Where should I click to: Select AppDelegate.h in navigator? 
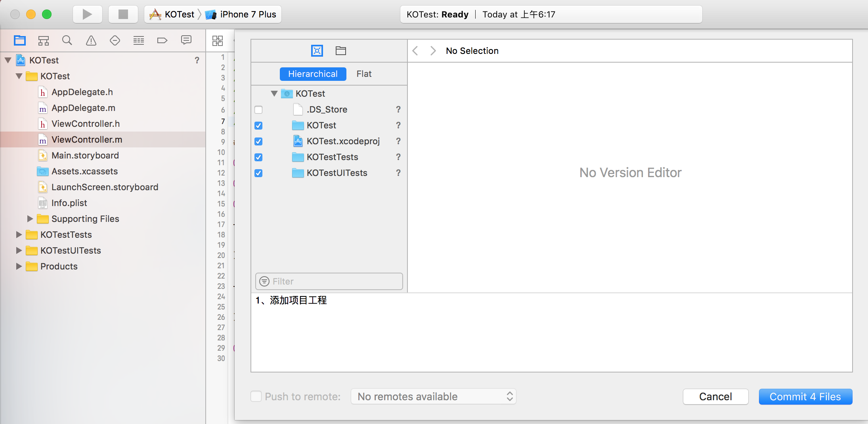click(103, 92)
